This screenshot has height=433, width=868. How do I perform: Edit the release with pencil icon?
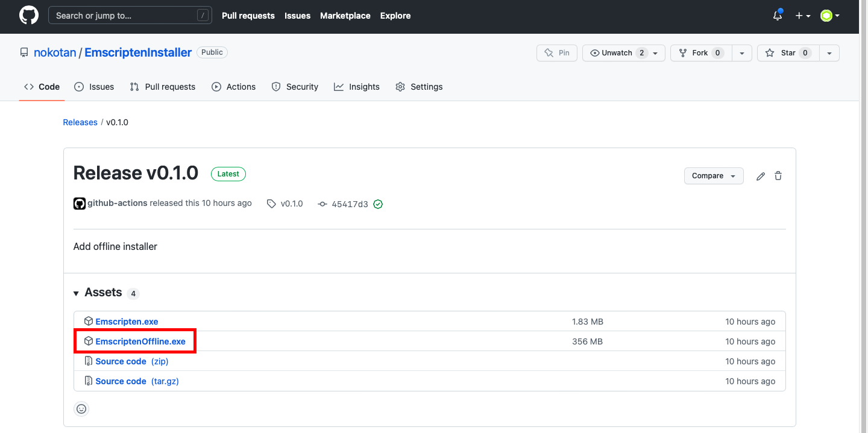(761, 176)
